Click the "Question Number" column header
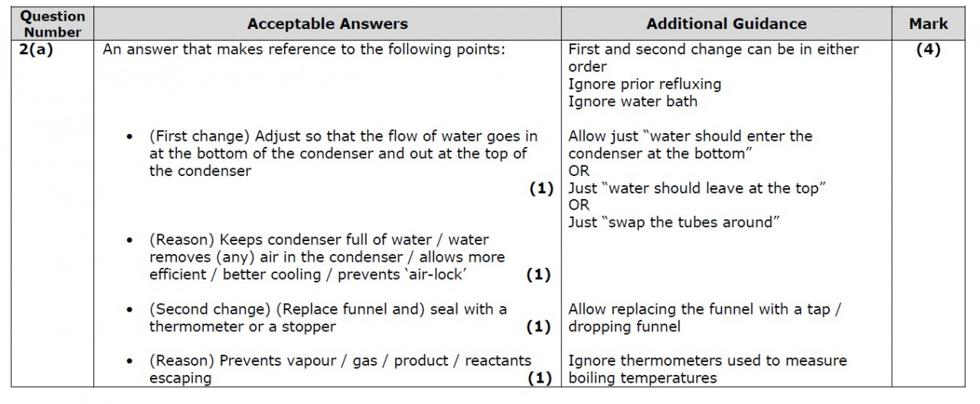Viewport: 980px width, 404px height. pyautogui.click(x=52, y=24)
